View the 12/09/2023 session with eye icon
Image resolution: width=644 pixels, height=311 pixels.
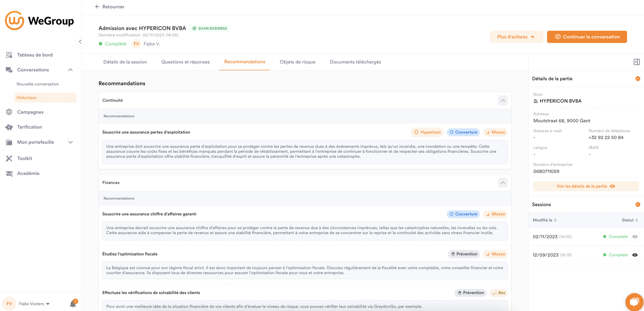(635, 255)
